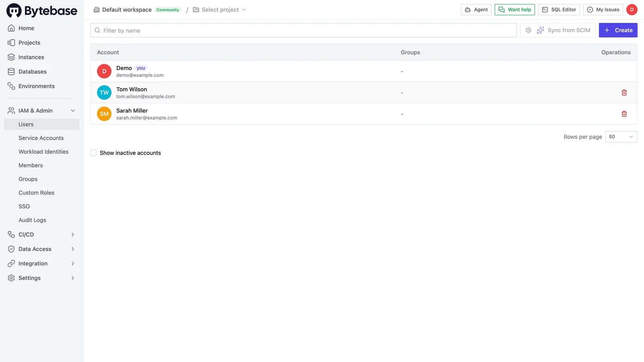Open Workload Identities page
Viewport: 644px width, 362px height.
pos(41,152)
